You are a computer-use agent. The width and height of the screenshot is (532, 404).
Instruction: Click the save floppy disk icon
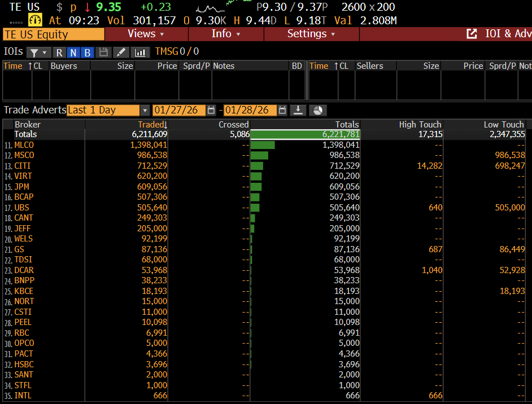103,52
